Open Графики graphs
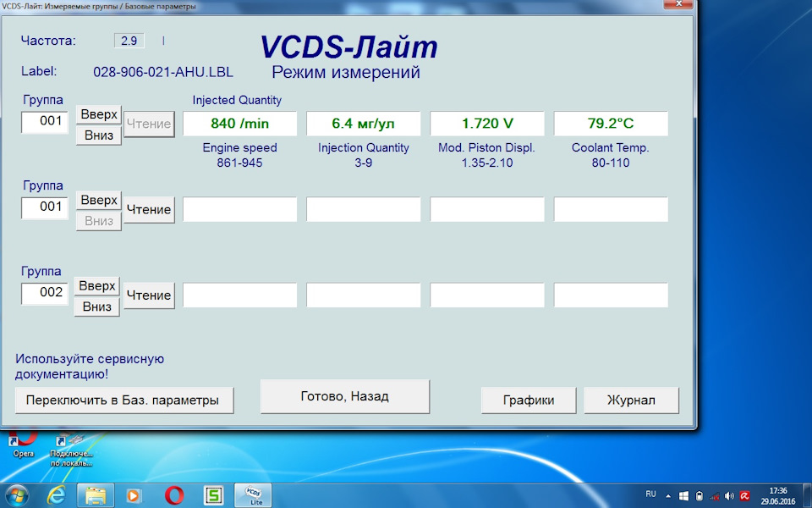Viewport: 812px width, 508px height. [x=529, y=400]
